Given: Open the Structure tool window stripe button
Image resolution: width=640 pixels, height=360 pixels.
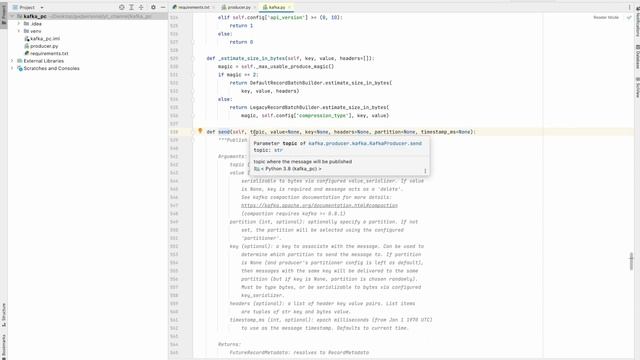Looking at the screenshot, I should 4,315.
